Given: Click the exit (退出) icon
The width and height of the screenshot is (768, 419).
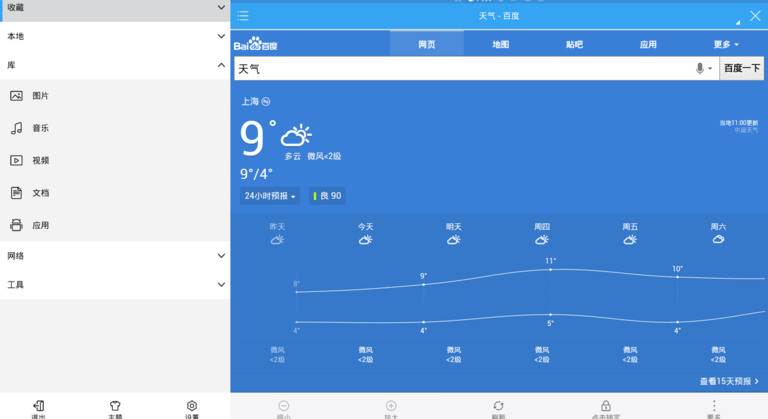Looking at the screenshot, I should [38, 406].
